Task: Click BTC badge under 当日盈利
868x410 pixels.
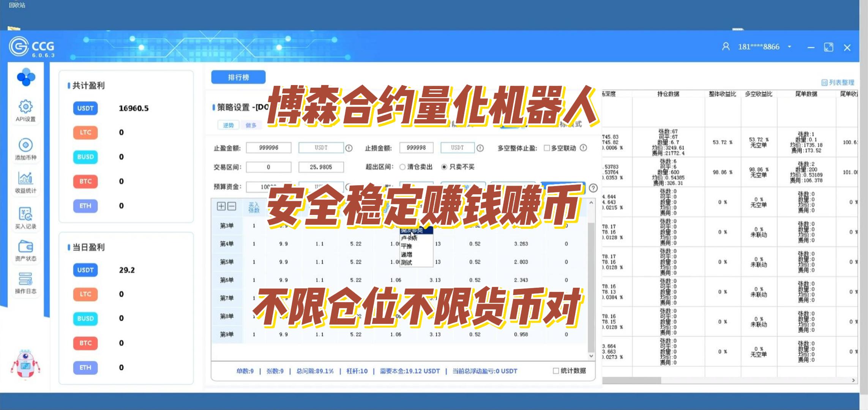Action: pos(85,343)
